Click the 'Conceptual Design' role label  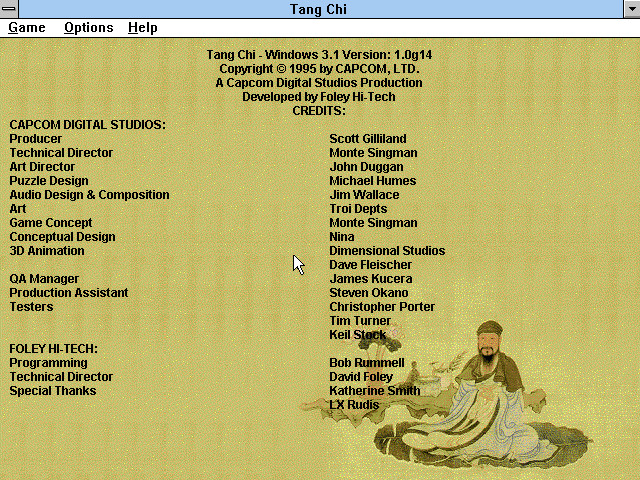coord(62,237)
